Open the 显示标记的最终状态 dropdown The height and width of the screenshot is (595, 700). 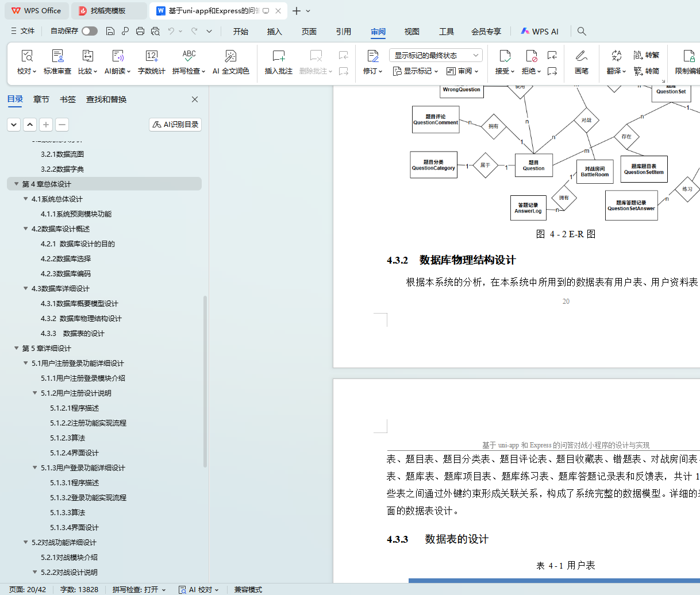pos(436,55)
